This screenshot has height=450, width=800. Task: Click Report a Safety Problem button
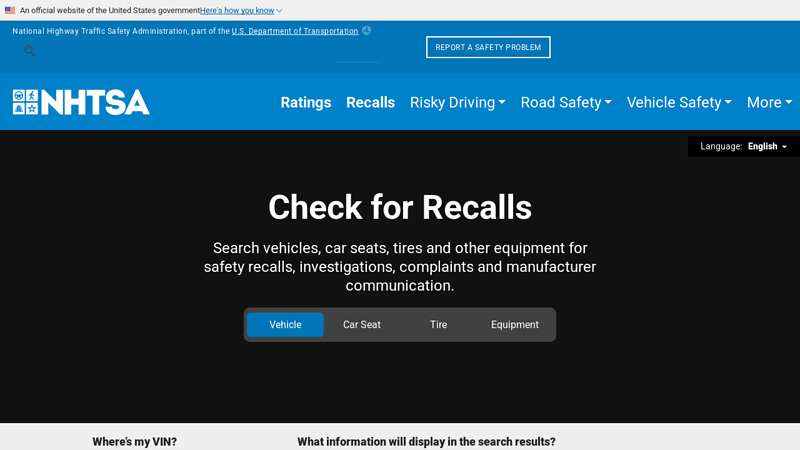pyautogui.click(x=488, y=47)
